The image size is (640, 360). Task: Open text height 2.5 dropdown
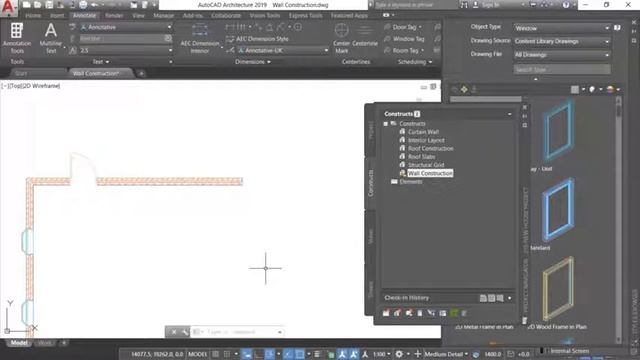click(126, 51)
